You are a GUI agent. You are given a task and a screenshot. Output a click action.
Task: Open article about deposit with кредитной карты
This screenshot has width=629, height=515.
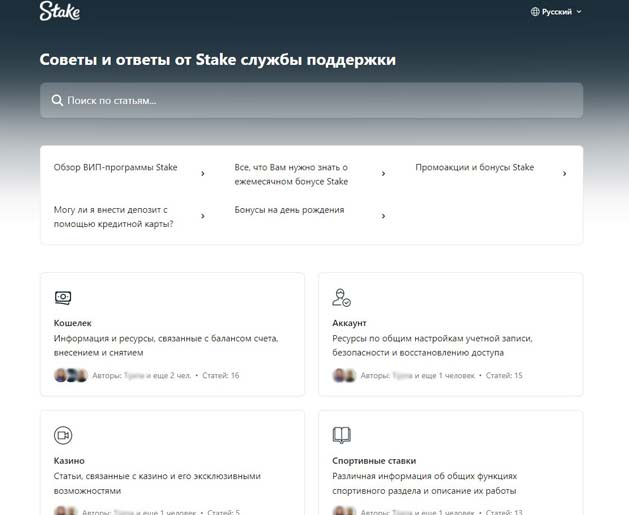click(x=113, y=216)
